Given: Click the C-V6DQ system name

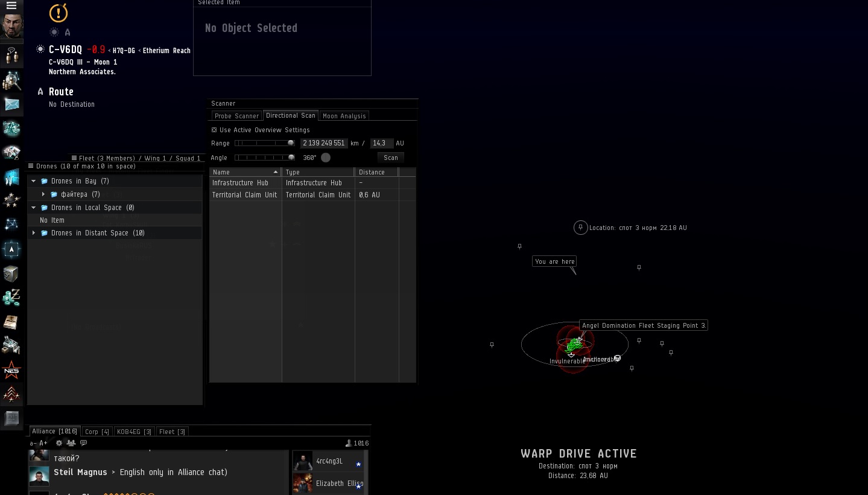Looking at the screenshot, I should 65,49.
